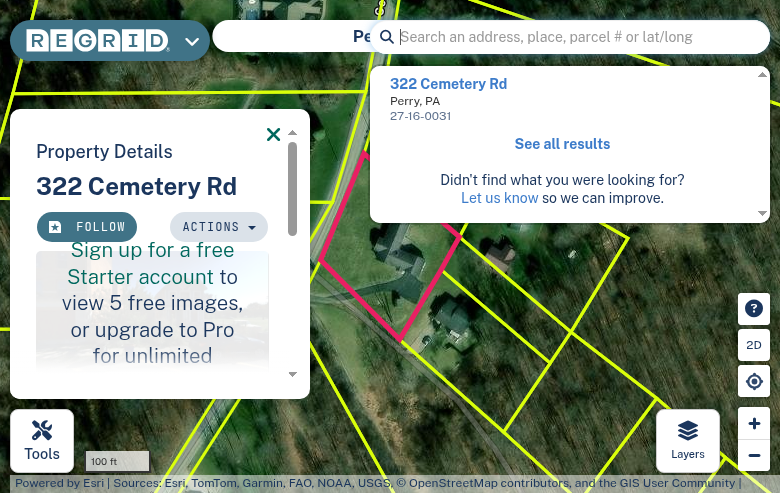This screenshot has width=780, height=493.
Task: Locate my position with the target icon
Action: click(x=754, y=381)
